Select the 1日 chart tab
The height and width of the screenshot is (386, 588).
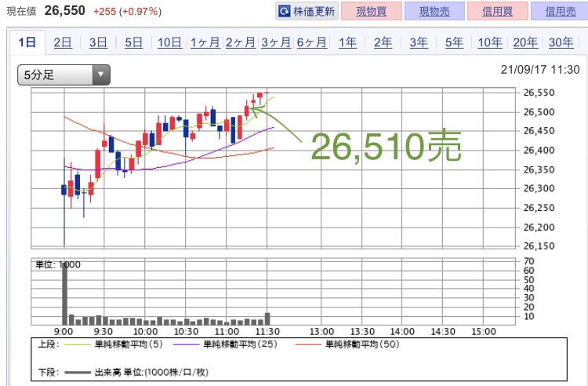point(27,42)
